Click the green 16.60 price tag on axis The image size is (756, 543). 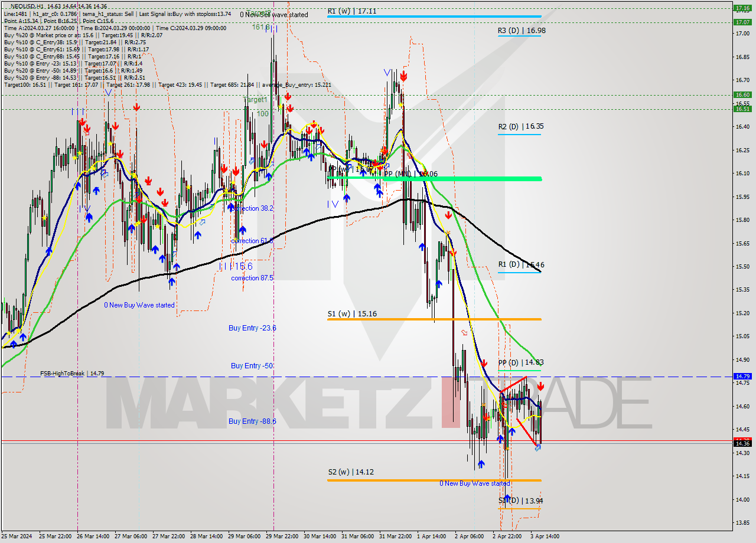tap(742, 94)
